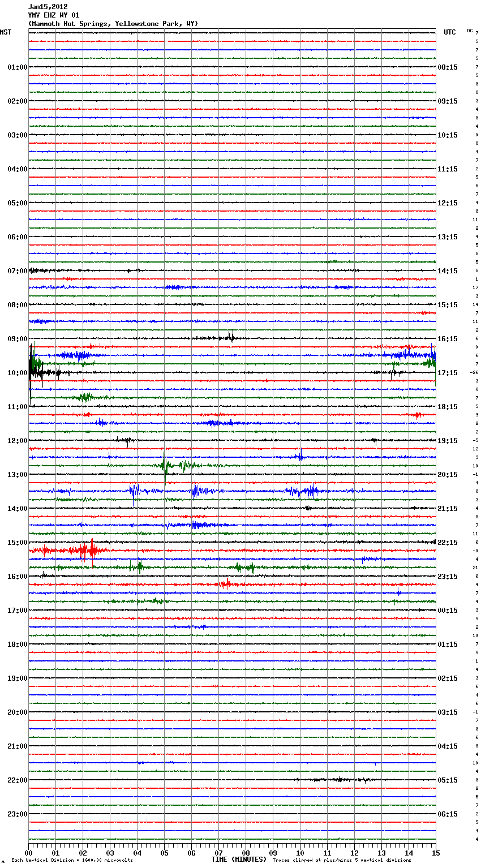Click minute tick label 00 on x-axis
The width and height of the screenshot is (481, 868).
(28, 853)
